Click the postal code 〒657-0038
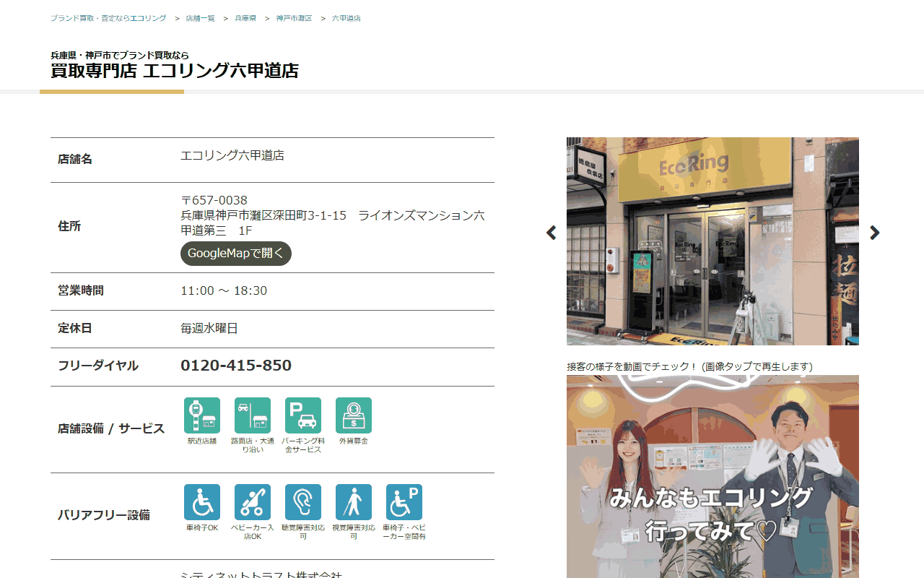The image size is (924, 578). coord(214,200)
